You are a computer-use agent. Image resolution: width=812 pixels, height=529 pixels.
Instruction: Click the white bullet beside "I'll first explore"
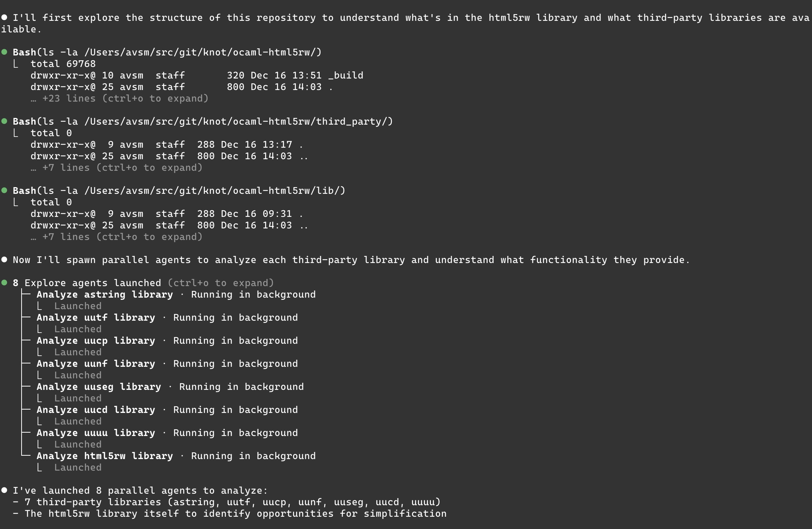pyautogui.click(x=4, y=17)
